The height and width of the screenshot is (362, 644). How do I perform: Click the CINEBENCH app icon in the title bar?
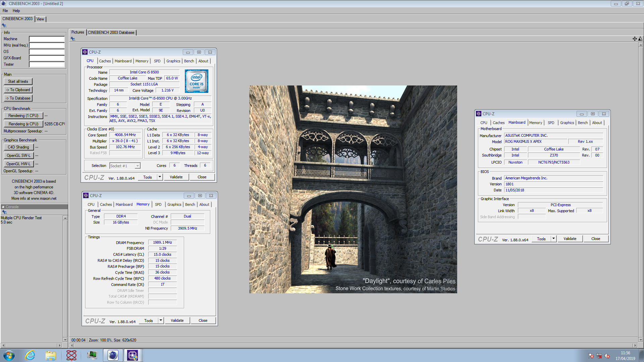tap(3, 3)
